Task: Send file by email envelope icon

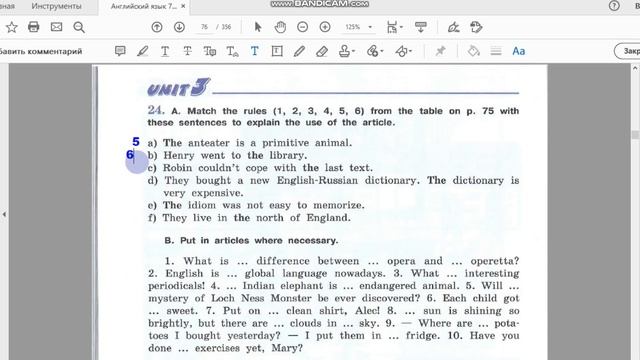Action: pos(56,27)
